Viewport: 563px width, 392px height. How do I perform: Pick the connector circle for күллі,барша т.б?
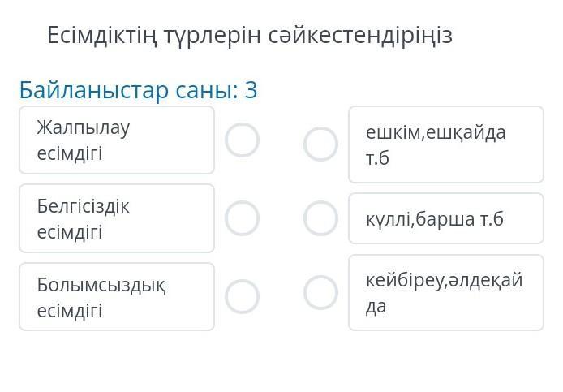click(x=320, y=218)
